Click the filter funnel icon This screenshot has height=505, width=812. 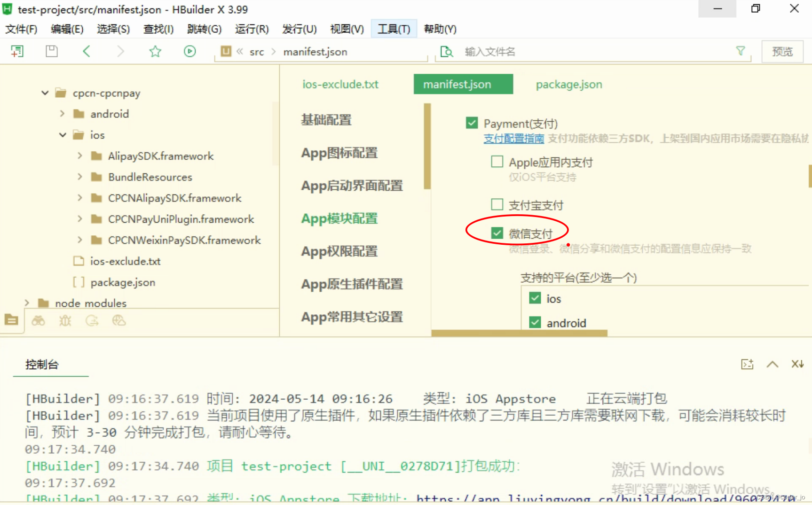(x=741, y=51)
